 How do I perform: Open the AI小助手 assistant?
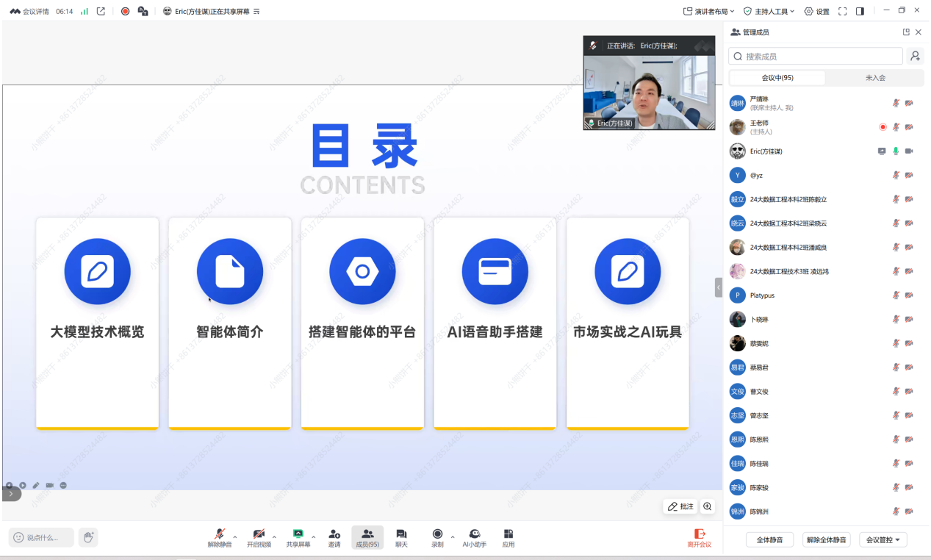473,537
